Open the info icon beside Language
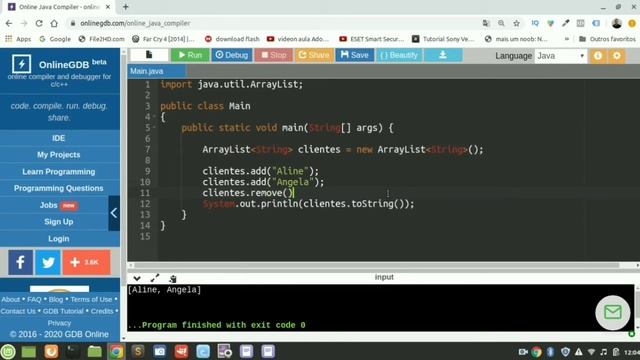Screen dimensions: 640x360 [x=598, y=56]
